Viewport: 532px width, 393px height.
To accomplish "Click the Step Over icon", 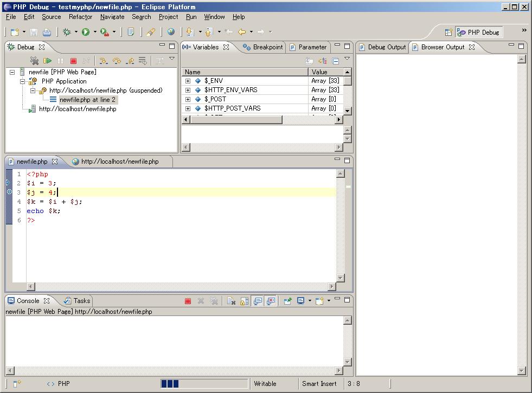I will click(117, 61).
